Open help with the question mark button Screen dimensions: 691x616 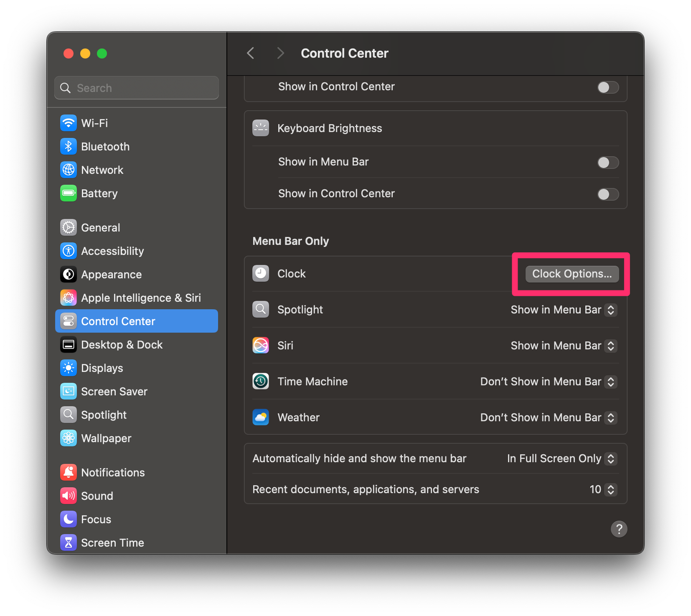tap(619, 529)
